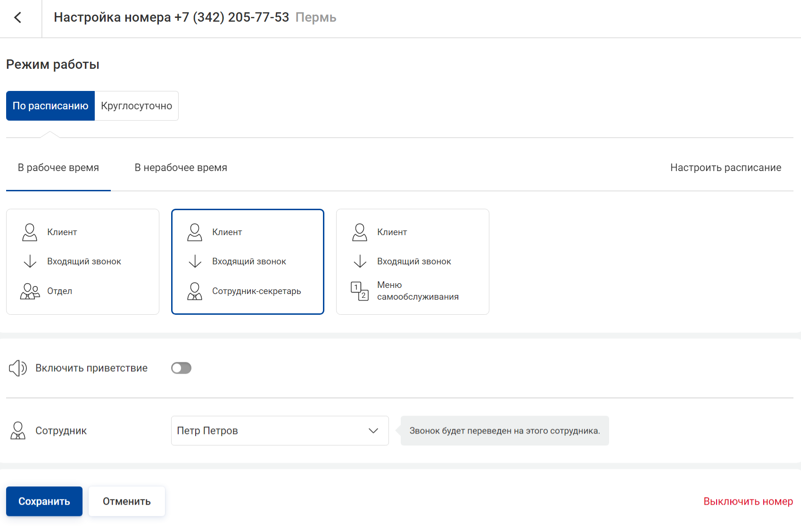Click the Выключить номер link
Viewport: 801px width, 532px height.
click(748, 501)
